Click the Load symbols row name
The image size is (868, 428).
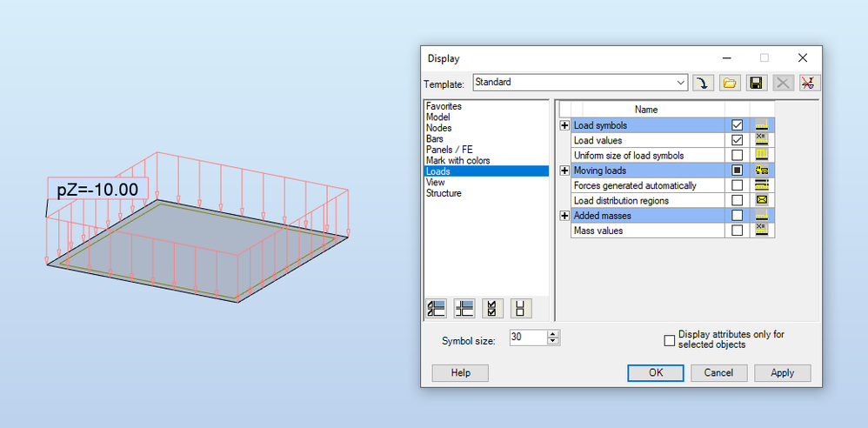coord(601,125)
